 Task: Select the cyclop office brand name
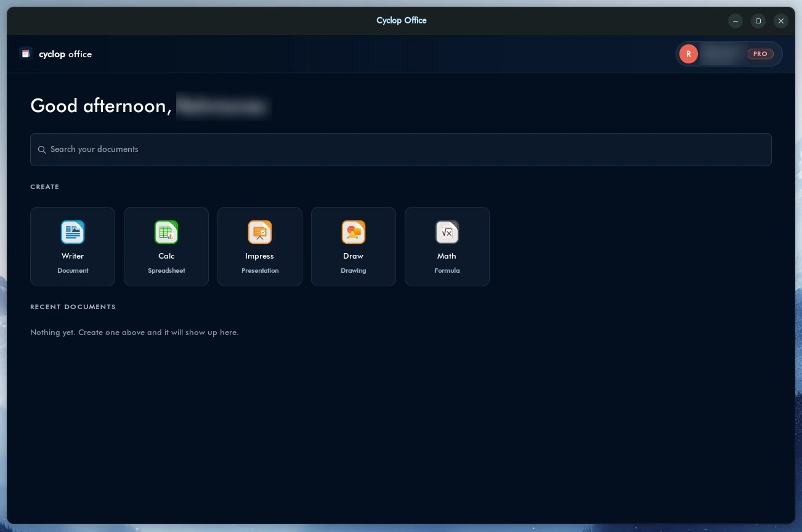pos(65,54)
